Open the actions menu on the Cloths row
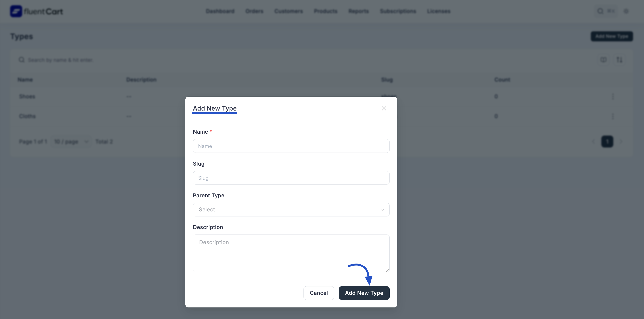 (613, 116)
